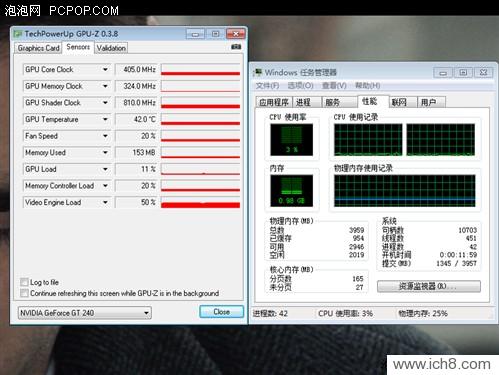
Task: Open the Memory Controller Load dropdown
Action: 105,186
